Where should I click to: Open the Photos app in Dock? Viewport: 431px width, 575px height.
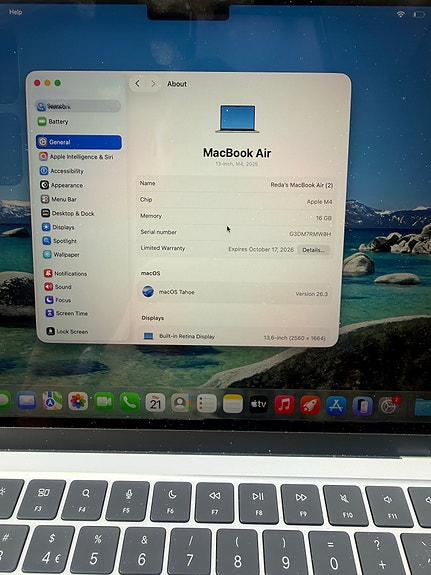pos(78,401)
